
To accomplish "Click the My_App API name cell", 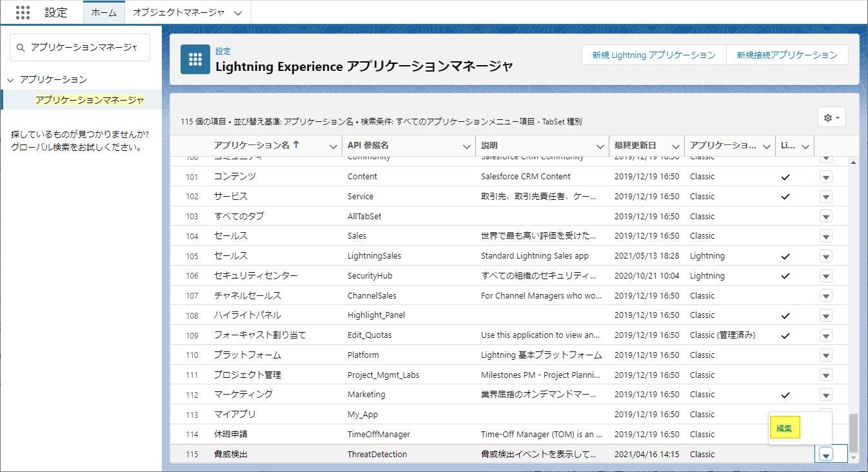I will [363, 415].
